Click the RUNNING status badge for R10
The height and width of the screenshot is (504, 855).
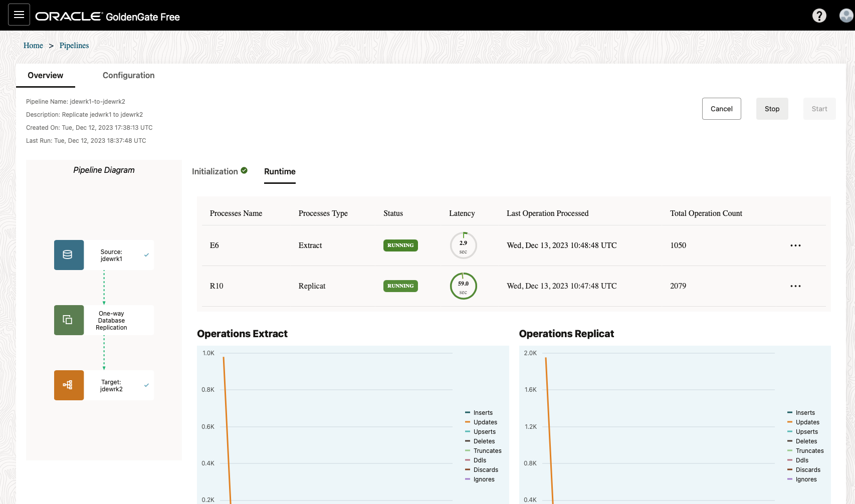coord(400,286)
